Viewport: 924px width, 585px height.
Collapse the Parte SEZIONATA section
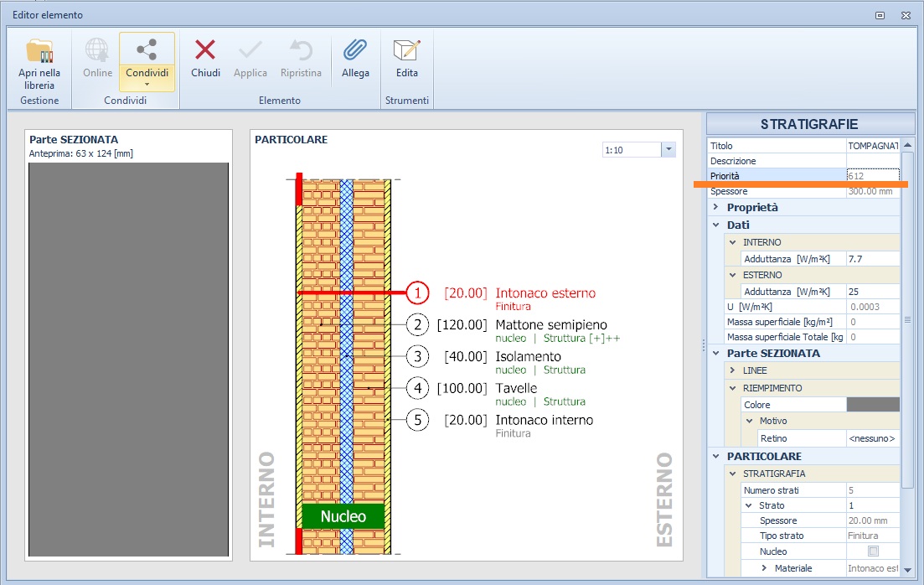tap(716, 353)
